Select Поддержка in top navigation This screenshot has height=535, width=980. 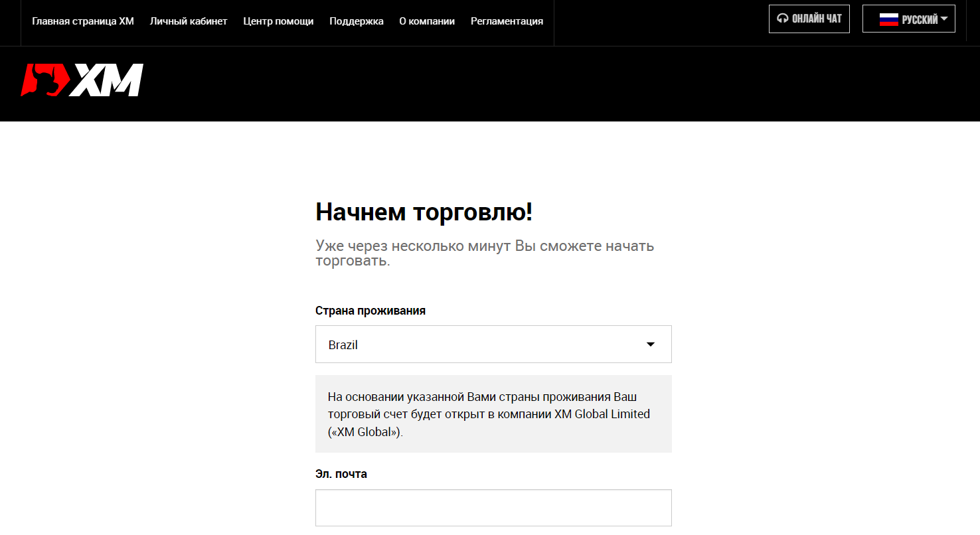pos(357,21)
